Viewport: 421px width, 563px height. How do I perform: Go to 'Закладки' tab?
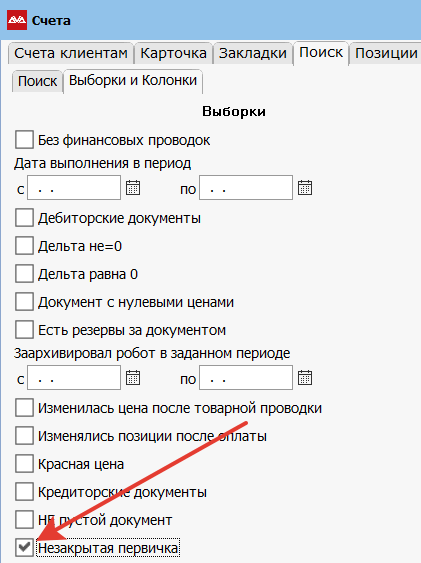pyautogui.click(x=253, y=53)
